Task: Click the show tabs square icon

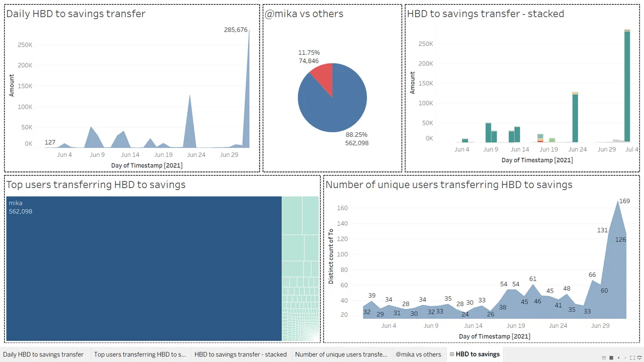Action: [x=611, y=358]
